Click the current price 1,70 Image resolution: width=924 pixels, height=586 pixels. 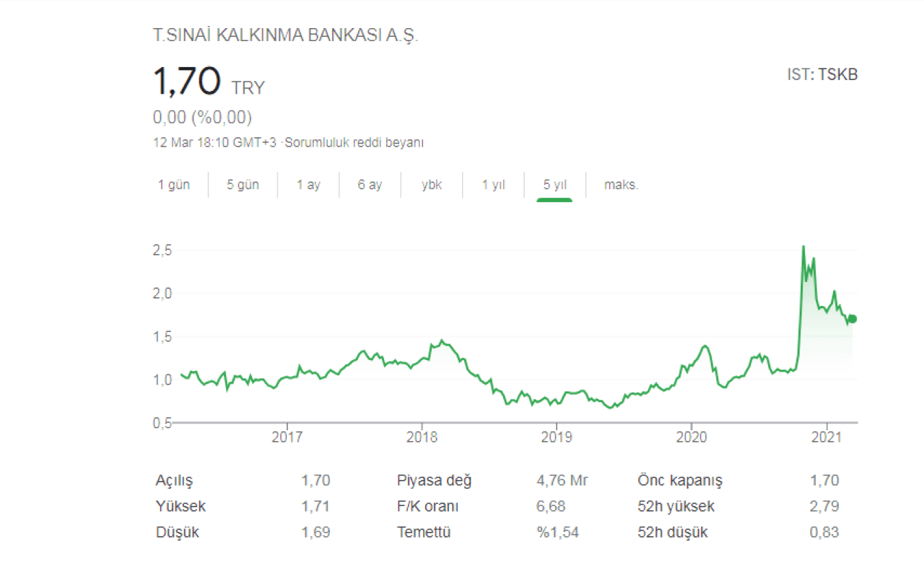click(186, 81)
